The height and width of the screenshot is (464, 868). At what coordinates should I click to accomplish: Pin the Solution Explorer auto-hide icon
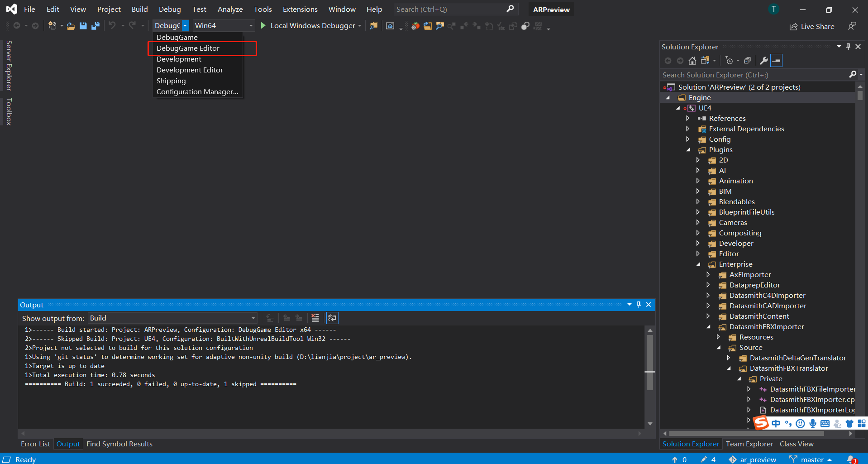(x=848, y=47)
